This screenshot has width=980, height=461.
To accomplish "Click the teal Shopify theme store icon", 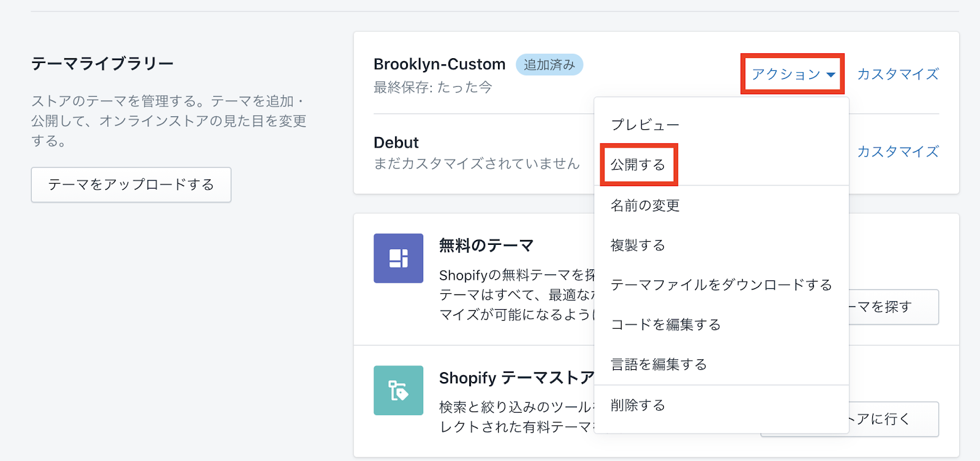I will (398, 391).
